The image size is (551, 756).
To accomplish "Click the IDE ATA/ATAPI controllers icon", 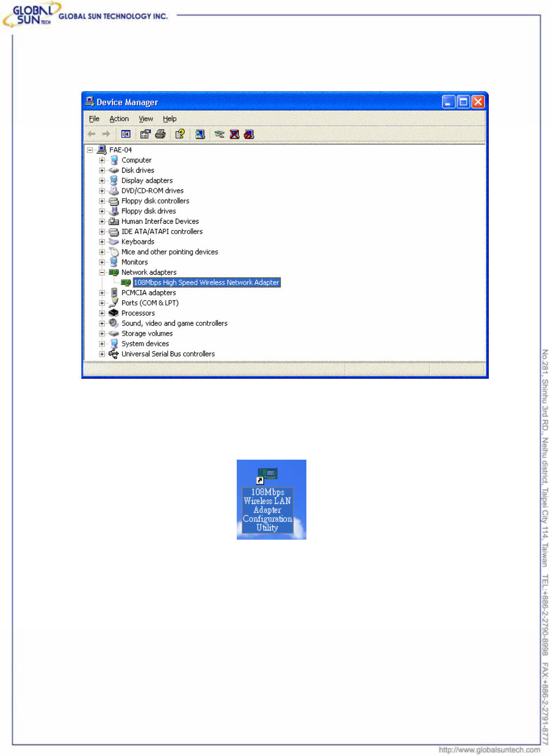I will coord(114,232).
